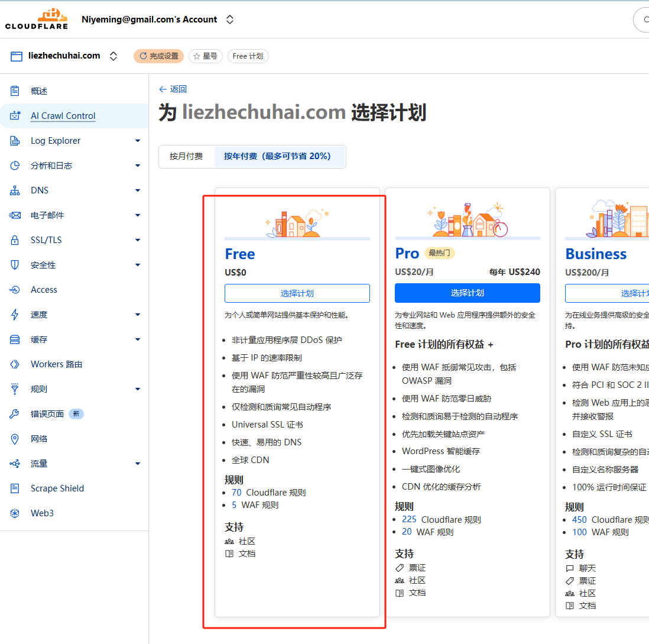This screenshot has height=644, width=649.
Task: Open SSL/TLS settings via its lock icon
Action: (x=15, y=240)
